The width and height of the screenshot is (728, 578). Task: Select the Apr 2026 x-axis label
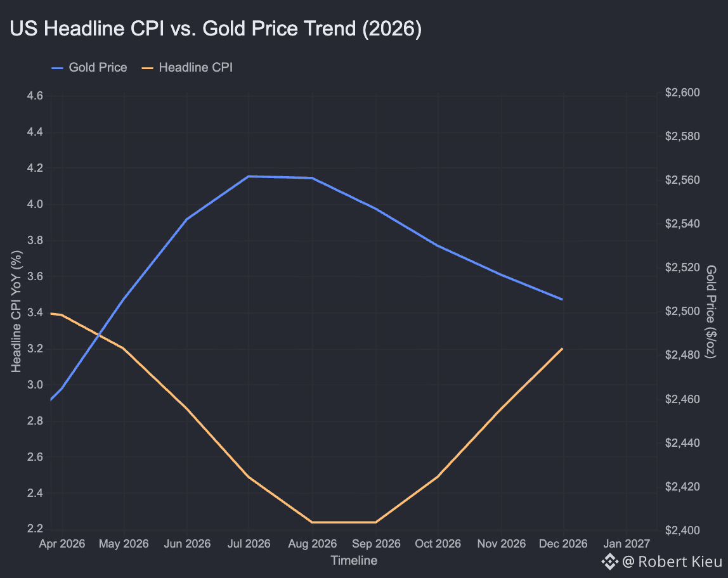click(x=62, y=544)
